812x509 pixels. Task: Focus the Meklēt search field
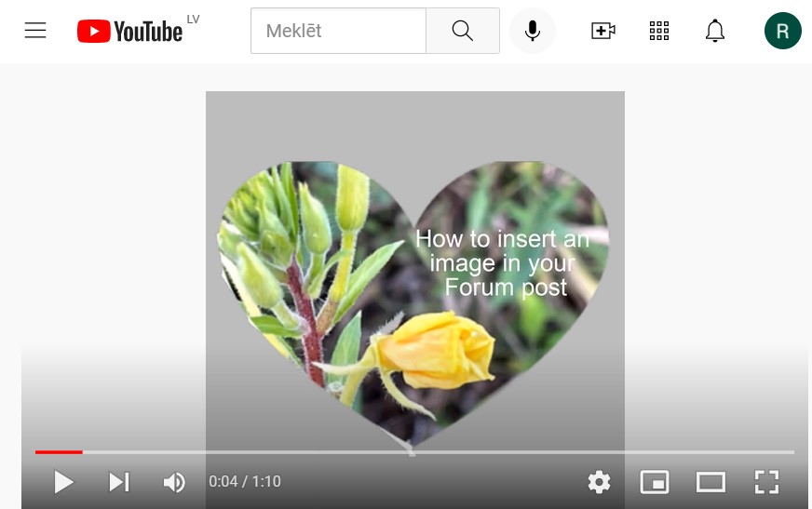[x=338, y=31]
